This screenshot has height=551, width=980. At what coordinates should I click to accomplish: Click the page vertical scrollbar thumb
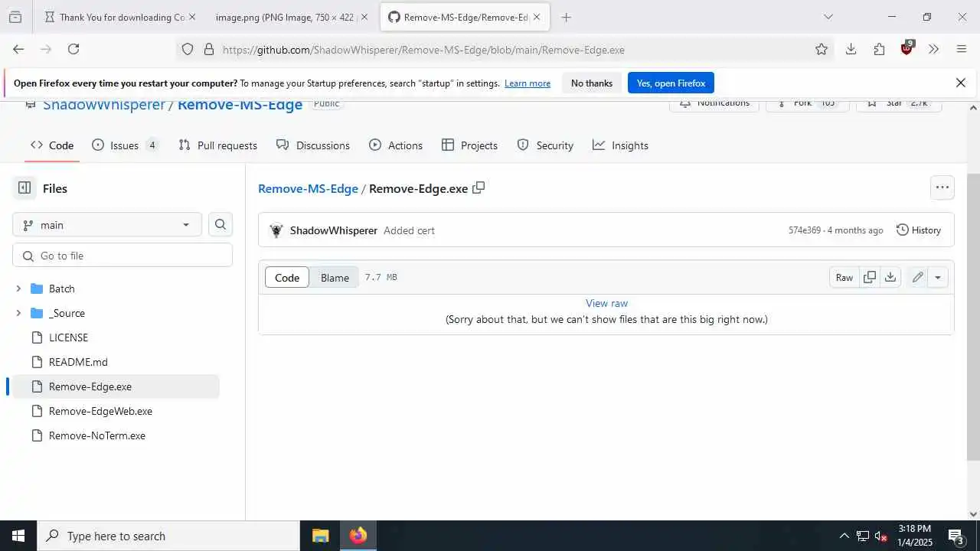tap(973, 317)
